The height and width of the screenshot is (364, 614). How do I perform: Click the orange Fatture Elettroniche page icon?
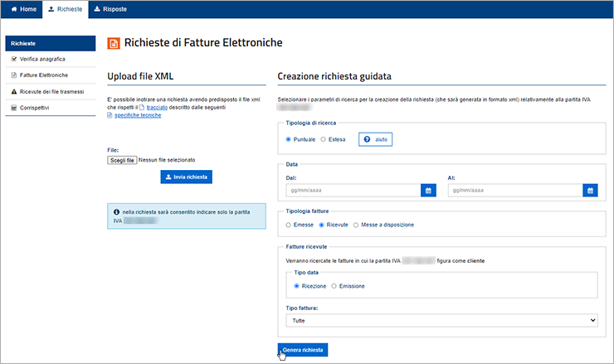(114, 43)
